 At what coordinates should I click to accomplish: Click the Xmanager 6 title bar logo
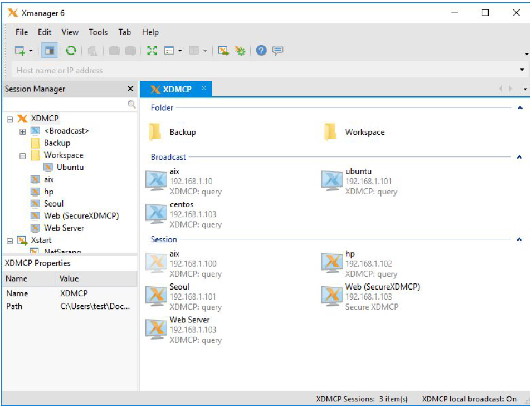(13, 13)
